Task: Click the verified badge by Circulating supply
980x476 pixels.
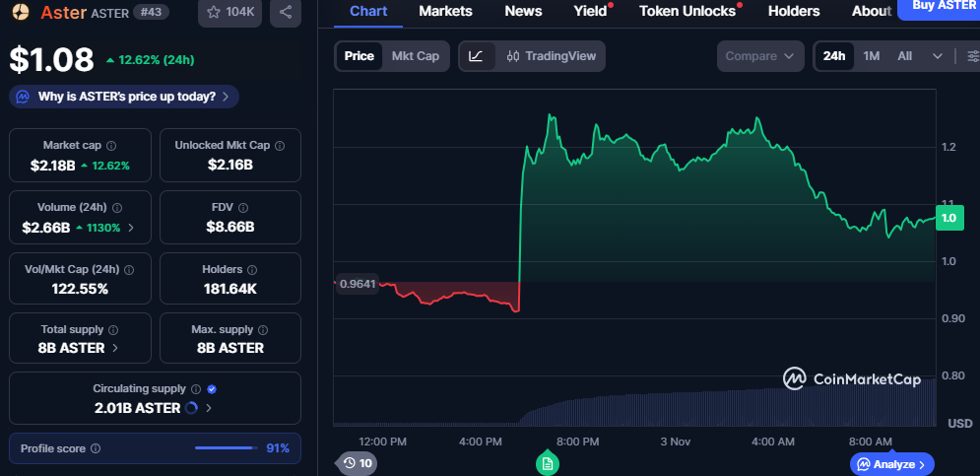Action: tap(212, 389)
